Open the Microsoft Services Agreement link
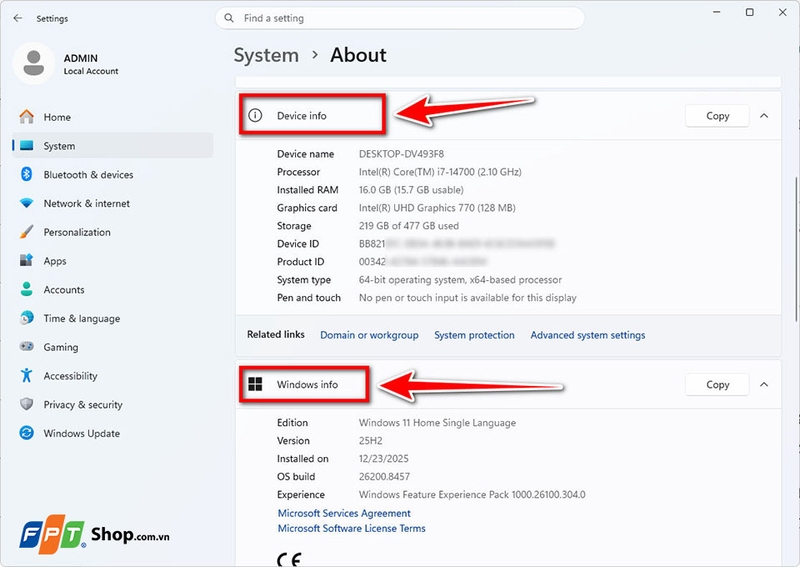Viewport: 800px width, 567px height. [344, 513]
